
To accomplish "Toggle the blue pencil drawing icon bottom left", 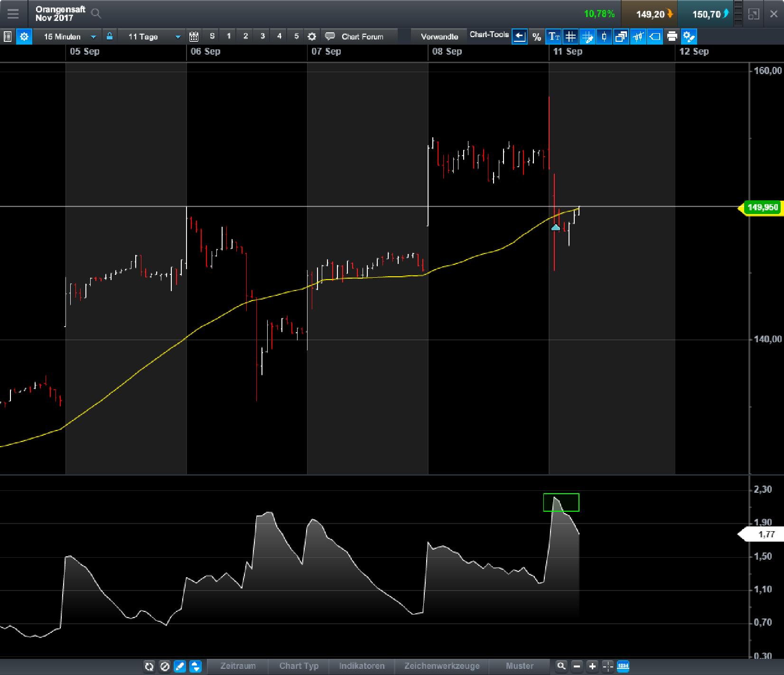I will pos(181,666).
